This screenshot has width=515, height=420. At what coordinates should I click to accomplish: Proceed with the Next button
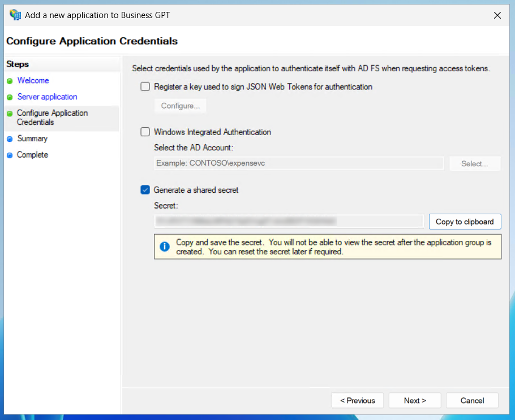(x=415, y=401)
